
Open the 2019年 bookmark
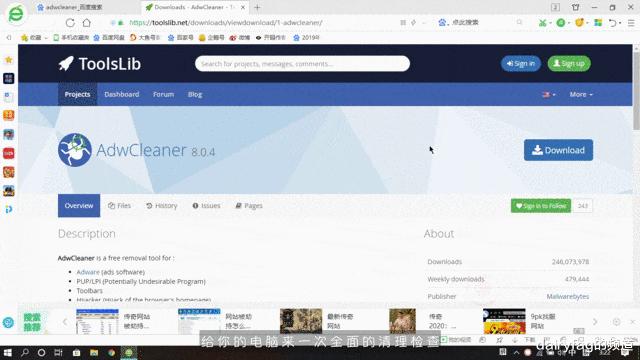point(306,38)
